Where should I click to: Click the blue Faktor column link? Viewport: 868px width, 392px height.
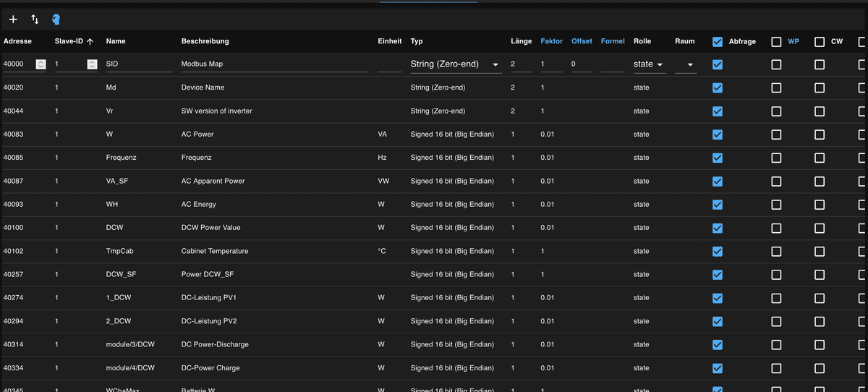coord(551,42)
